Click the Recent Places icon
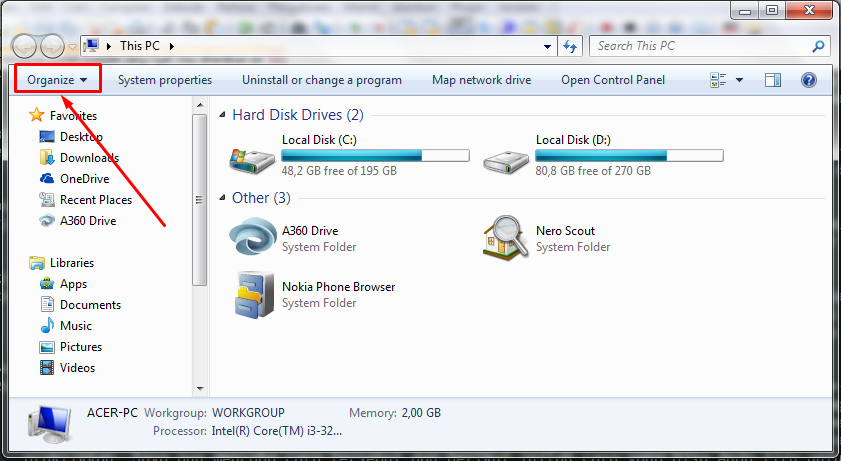 point(47,199)
